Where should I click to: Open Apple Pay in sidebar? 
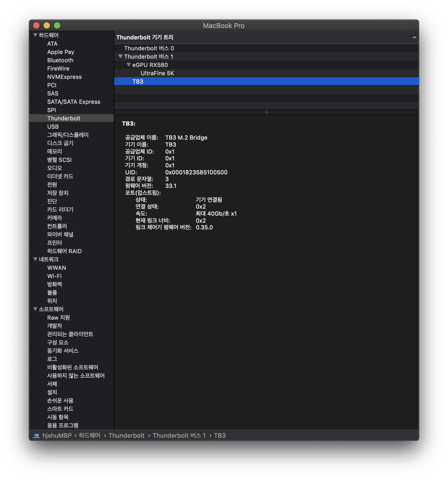[x=61, y=52]
